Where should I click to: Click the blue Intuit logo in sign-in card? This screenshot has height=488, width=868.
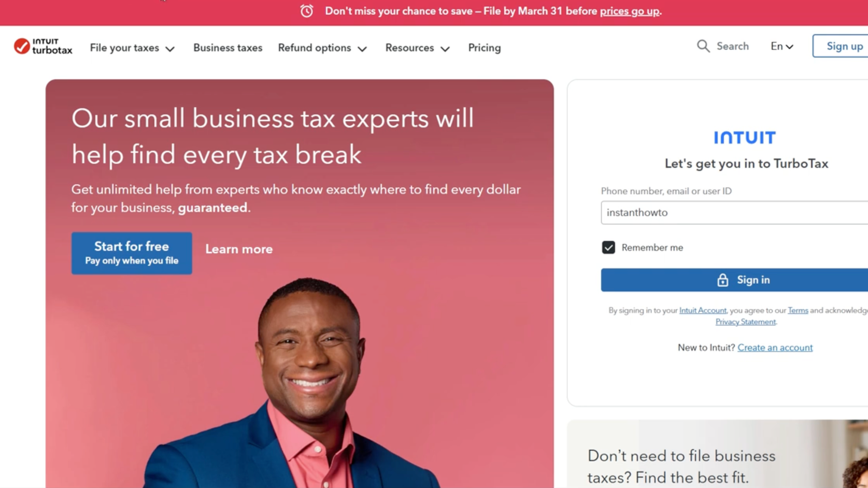(x=745, y=137)
